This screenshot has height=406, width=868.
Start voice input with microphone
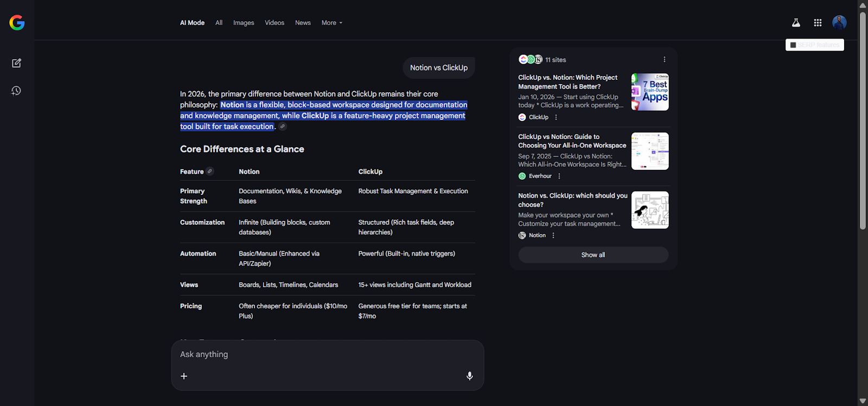tap(470, 376)
